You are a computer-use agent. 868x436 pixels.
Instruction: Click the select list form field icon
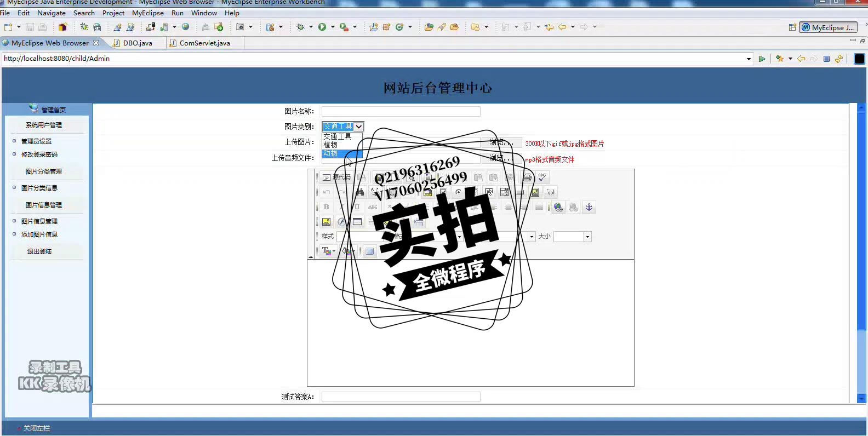(505, 192)
